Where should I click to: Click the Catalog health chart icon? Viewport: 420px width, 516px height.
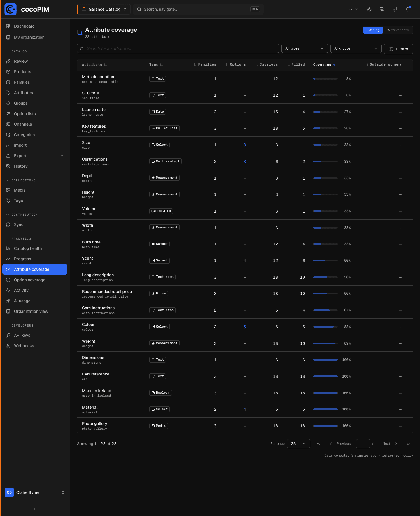8,248
